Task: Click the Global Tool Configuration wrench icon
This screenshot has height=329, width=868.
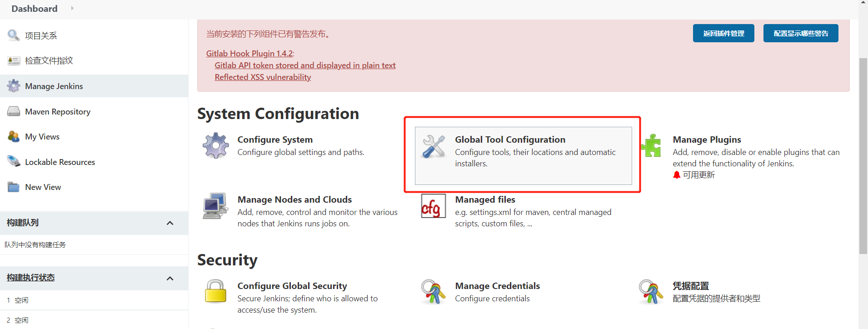Action: pyautogui.click(x=434, y=146)
